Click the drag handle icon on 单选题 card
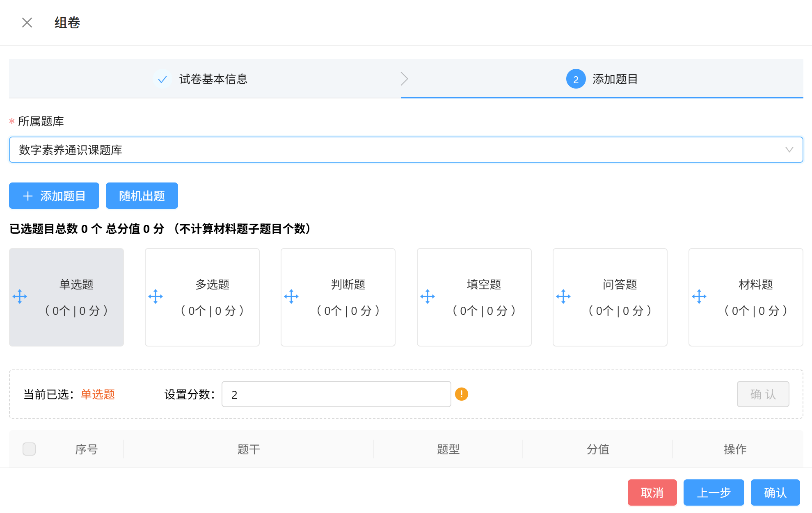 tap(20, 296)
